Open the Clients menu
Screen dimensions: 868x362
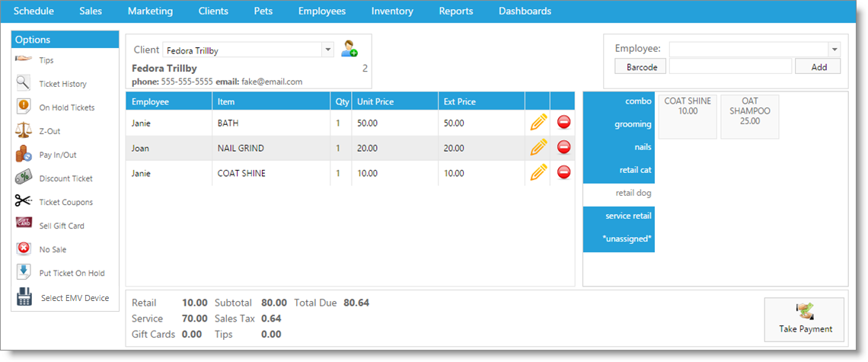[x=213, y=11]
